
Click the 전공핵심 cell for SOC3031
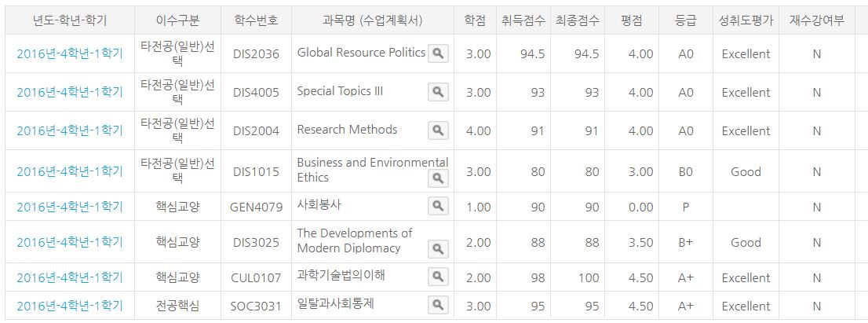click(x=177, y=306)
